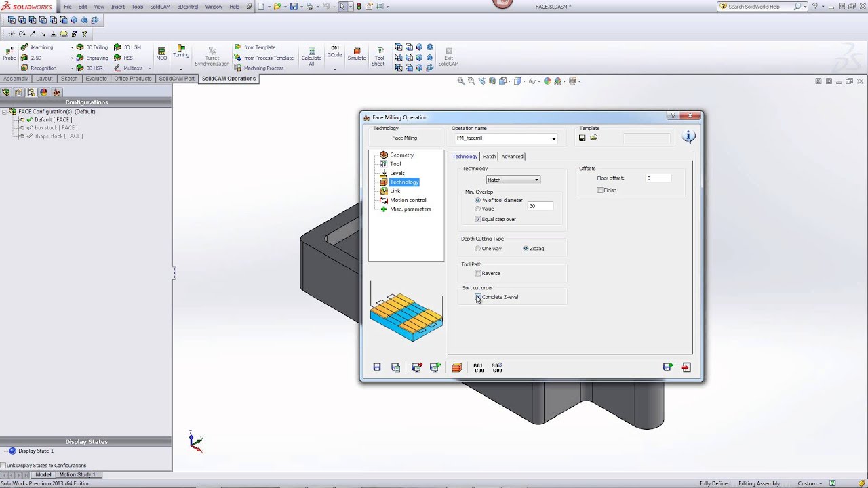Image resolution: width=868 pixels, height=488 pixels.
Task: Open Machining Process
Action: [x=259, y=68]
